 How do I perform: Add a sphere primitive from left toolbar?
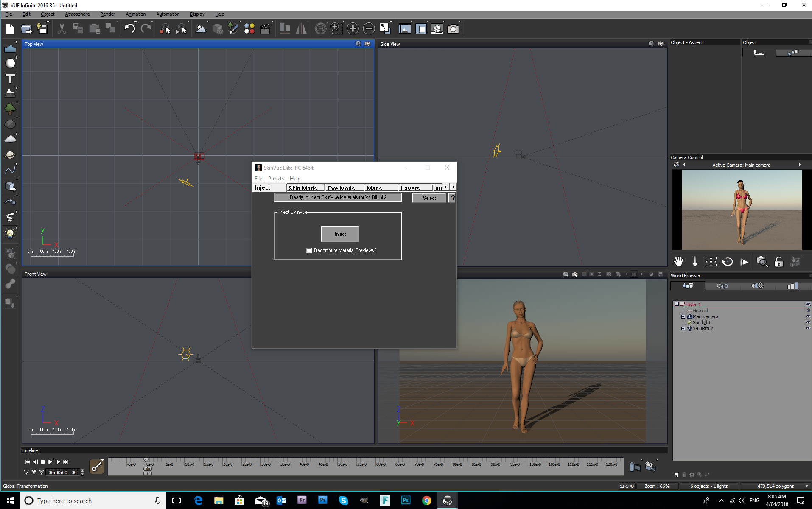(10, 63)
